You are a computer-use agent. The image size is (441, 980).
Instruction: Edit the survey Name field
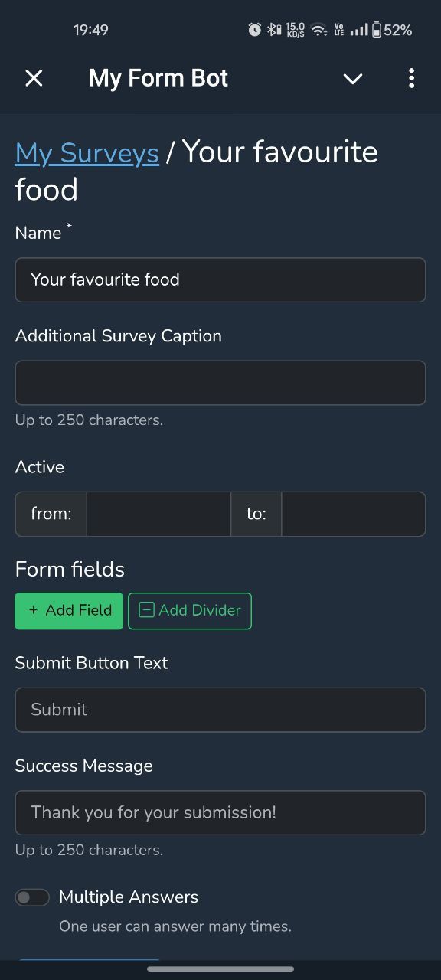coord(220,279)
